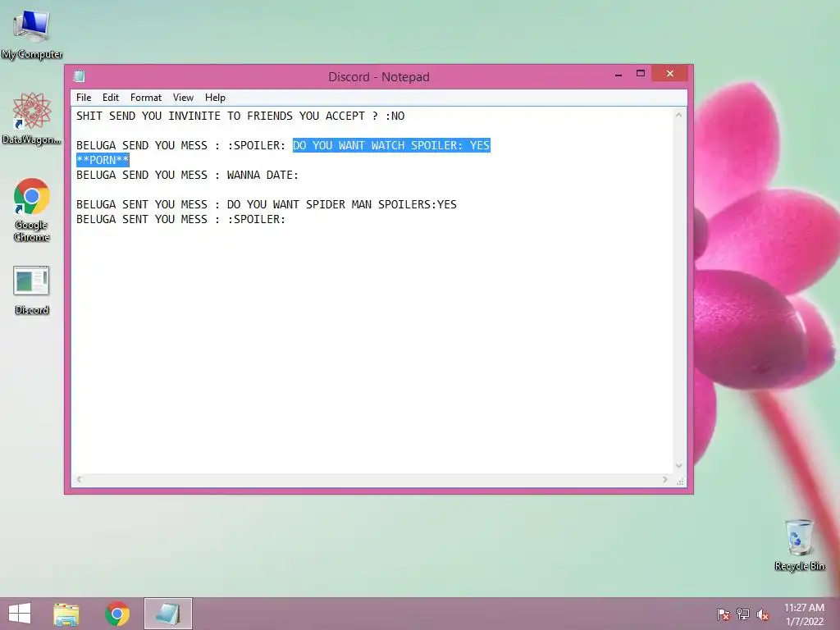Click the Windows Start button
Viewport: 840px width, 630px height.
tap(20, 614)
